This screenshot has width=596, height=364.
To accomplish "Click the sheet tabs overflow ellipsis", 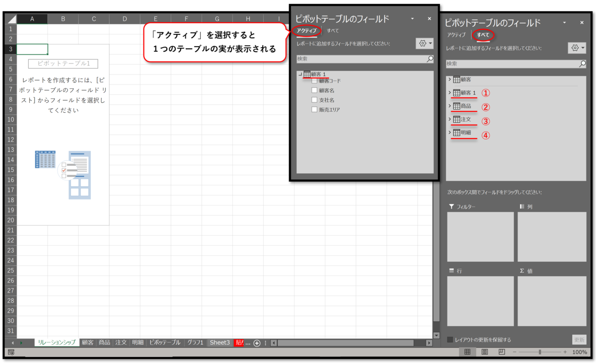I will (x=248, y=343).
